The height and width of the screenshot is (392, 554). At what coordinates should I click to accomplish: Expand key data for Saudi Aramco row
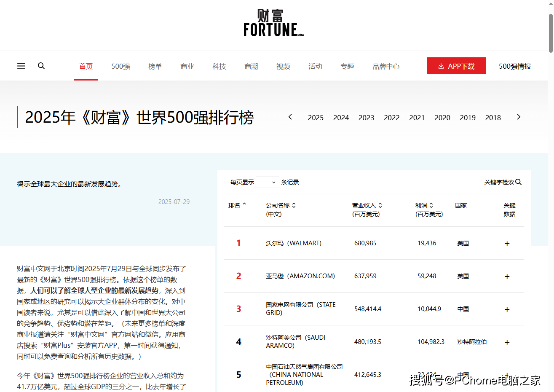point(507,342)
